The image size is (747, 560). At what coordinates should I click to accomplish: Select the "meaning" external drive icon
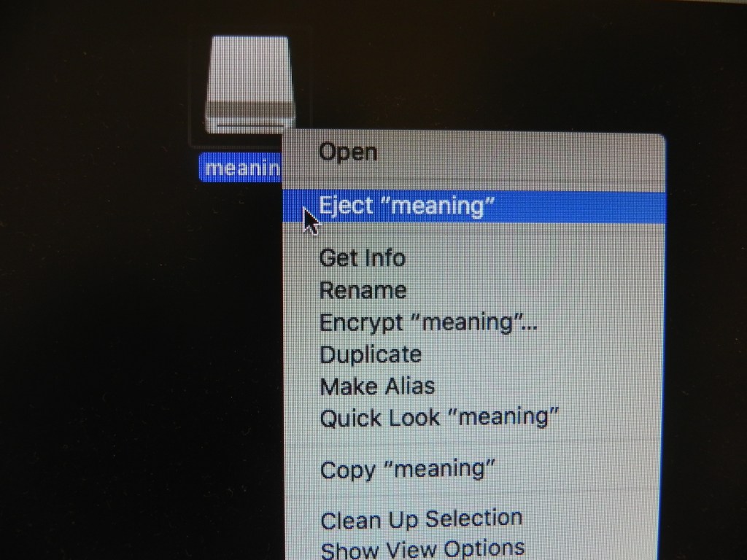pyautogui.click(x=249, y=85)
